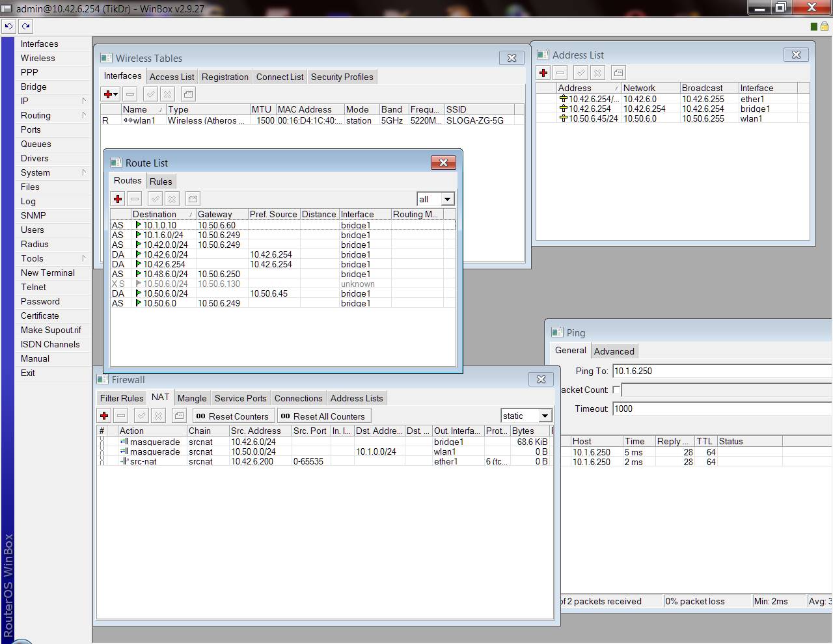Click the add address plus icon
This screenshot has width=833, height=644.
(x=543, y=73)
